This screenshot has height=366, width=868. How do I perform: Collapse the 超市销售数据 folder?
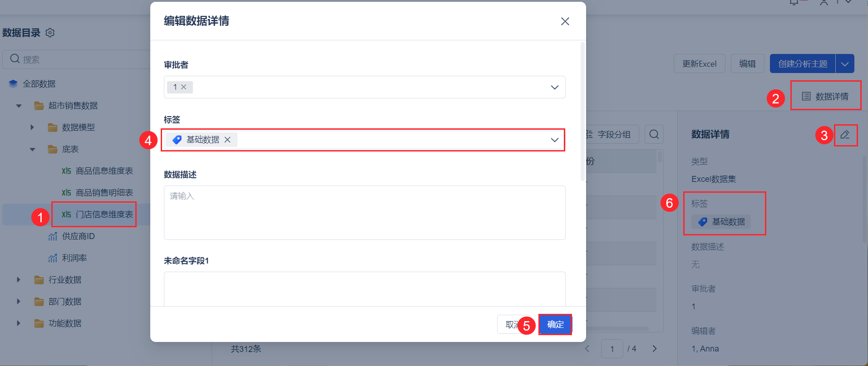point(19,106)
